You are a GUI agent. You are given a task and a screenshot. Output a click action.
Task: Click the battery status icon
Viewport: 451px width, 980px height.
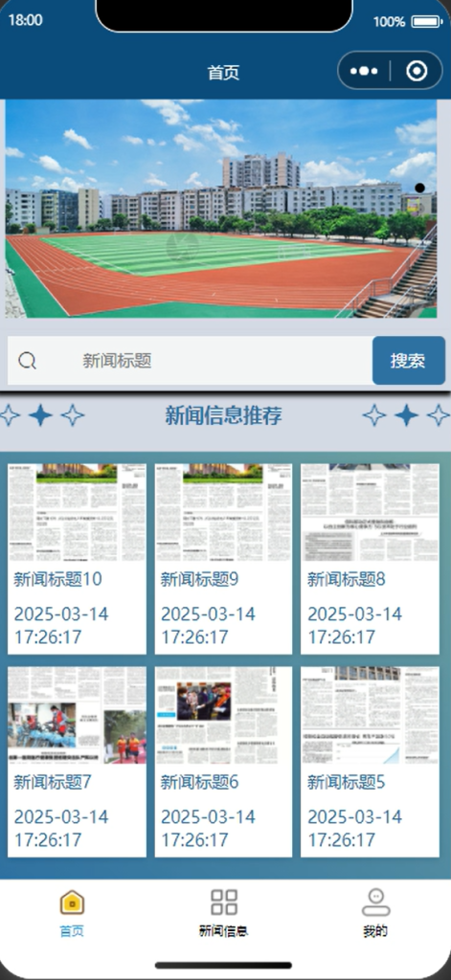pyautogui.click(x=427, y=21)
